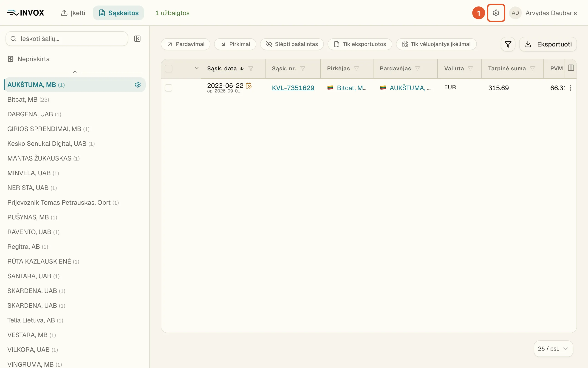This screenshot has width=588, height=368.
Task: Open the AD user avatar
Action: (515, 13)
